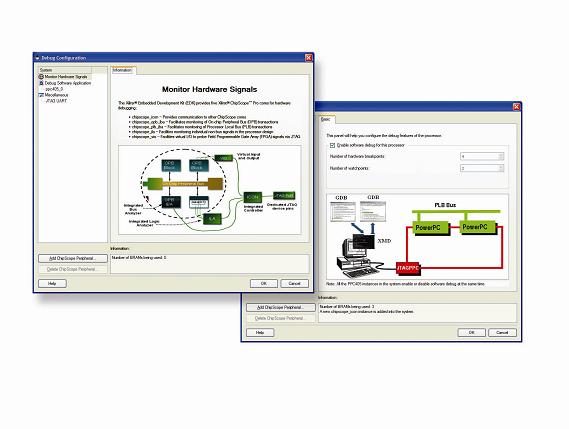569x429 pixels.
Task: Close the front Debug Configuration dialog
Action: click(308, 58)
